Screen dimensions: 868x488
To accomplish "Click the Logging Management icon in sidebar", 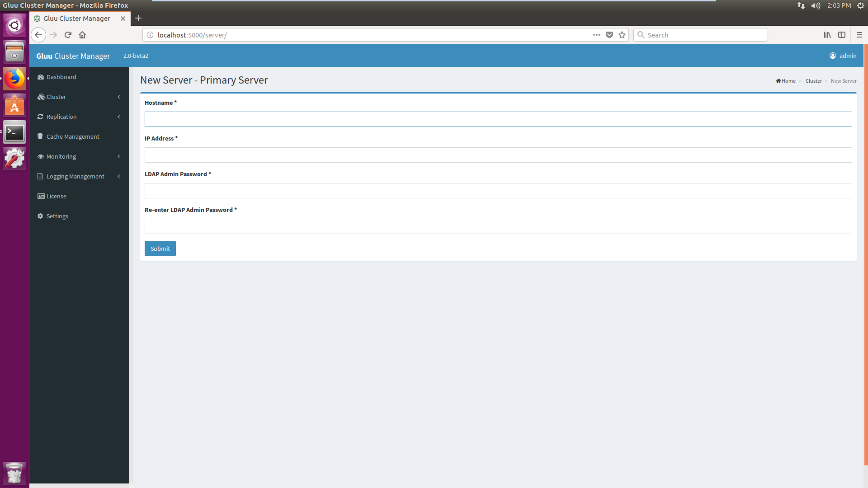I will point(41,176).
